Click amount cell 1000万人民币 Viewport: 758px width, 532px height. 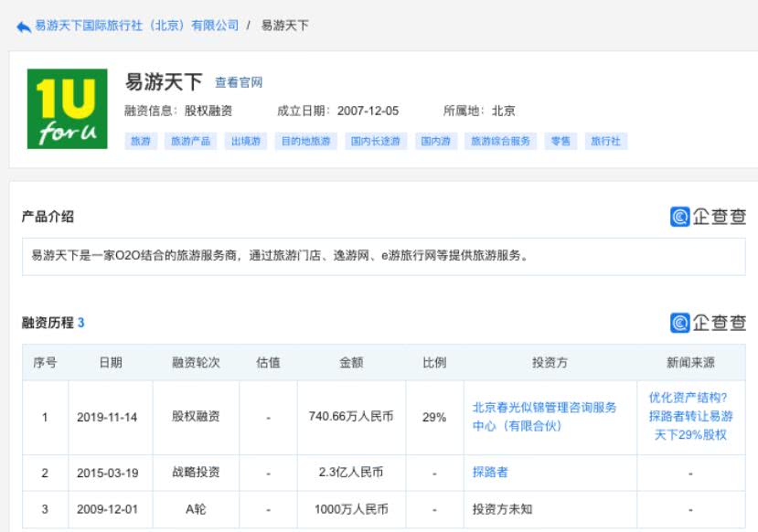point(351,509)
